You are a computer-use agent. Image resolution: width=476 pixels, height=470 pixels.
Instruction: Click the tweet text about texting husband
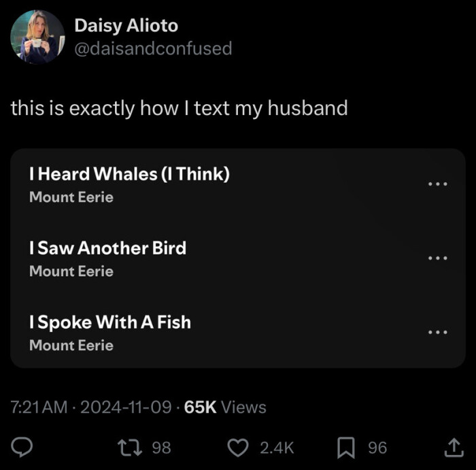pyautogui.click(x=179, y=108)
